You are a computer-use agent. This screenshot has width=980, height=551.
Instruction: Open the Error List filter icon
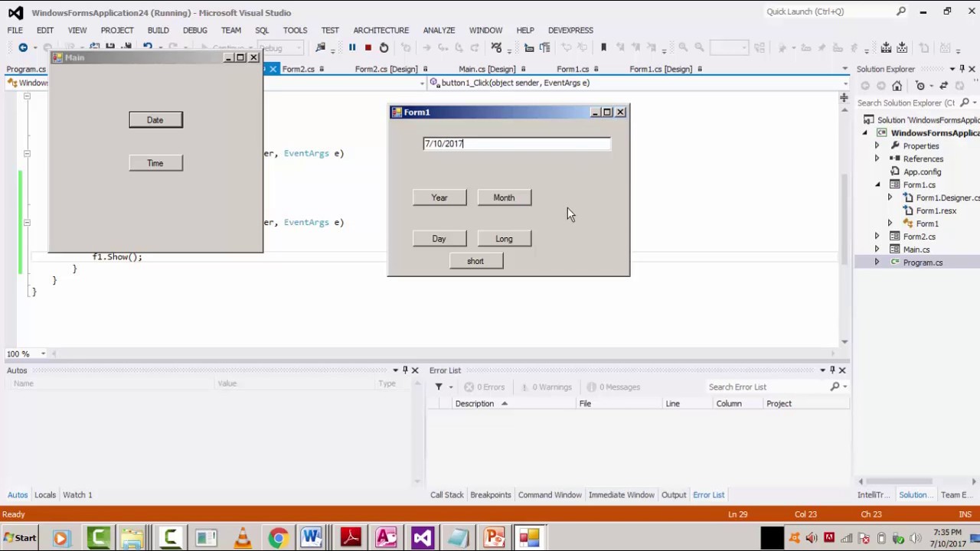tap(439, 387)
